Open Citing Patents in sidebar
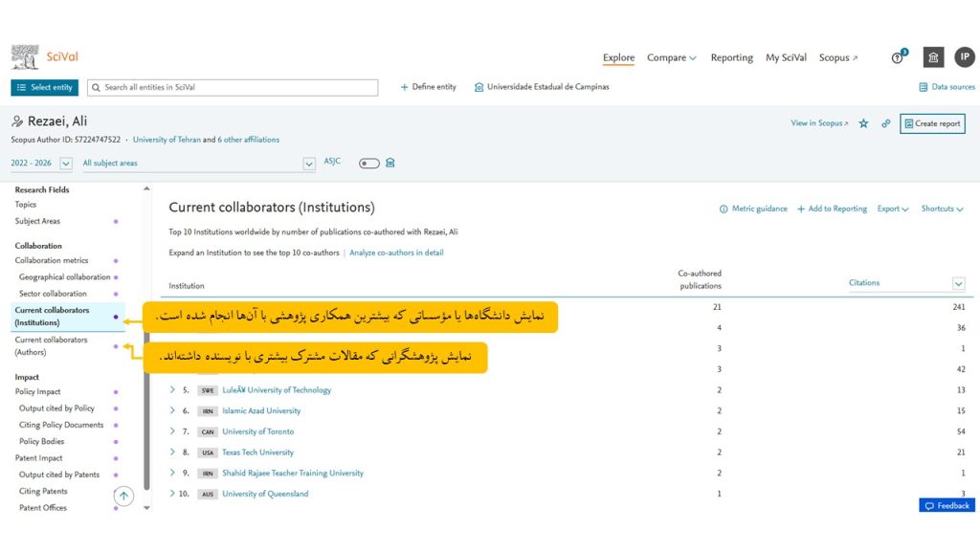980x551 pixels. pos(43,491)
